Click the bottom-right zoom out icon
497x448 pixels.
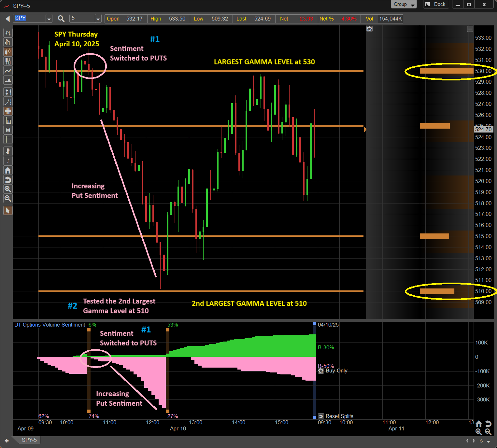pyautogui.click(x=488, y=432)
